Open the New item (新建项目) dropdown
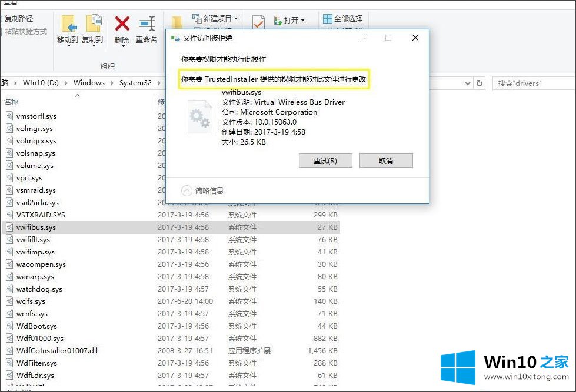This screenshot has width=576, height=392. (216, 18)
